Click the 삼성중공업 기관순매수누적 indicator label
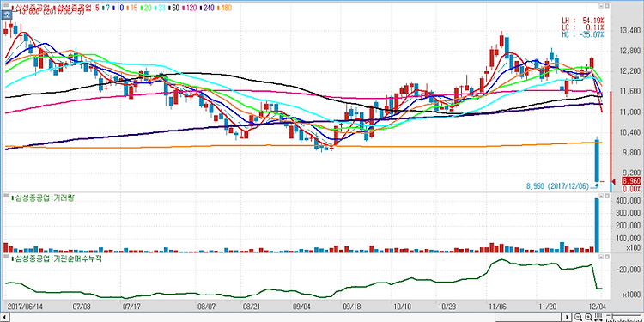Image resolution: width=644 pixels, height=322 pixels. [57, 258]
